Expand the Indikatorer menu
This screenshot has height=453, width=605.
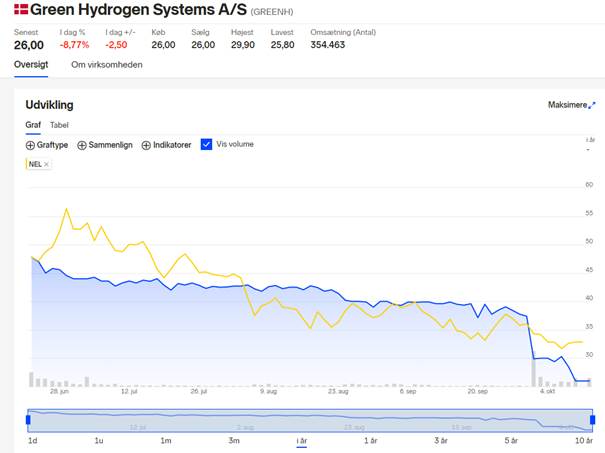166,145
